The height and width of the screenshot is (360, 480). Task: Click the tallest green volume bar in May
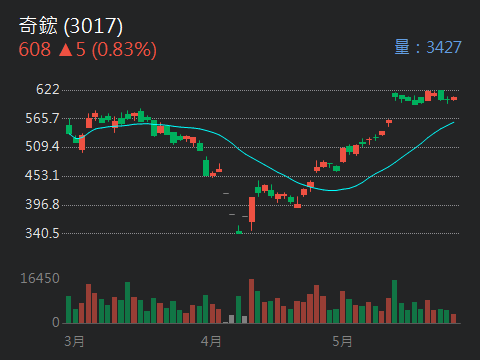click(395, 302)
